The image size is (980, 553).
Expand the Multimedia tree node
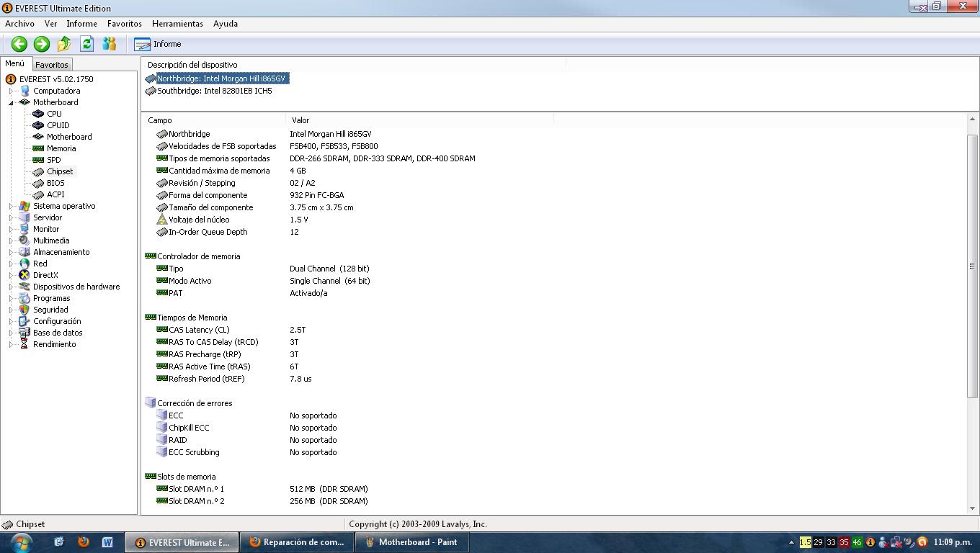coord(11,240)
